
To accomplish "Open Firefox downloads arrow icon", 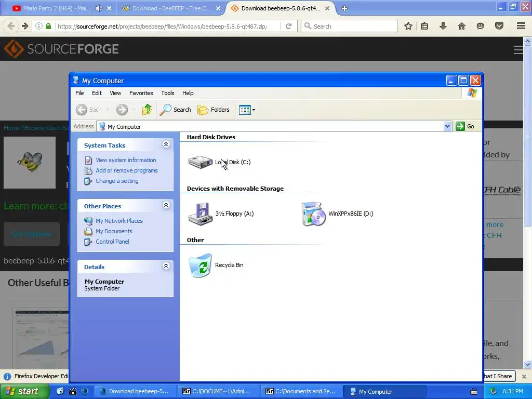I will tap(443, 26).
